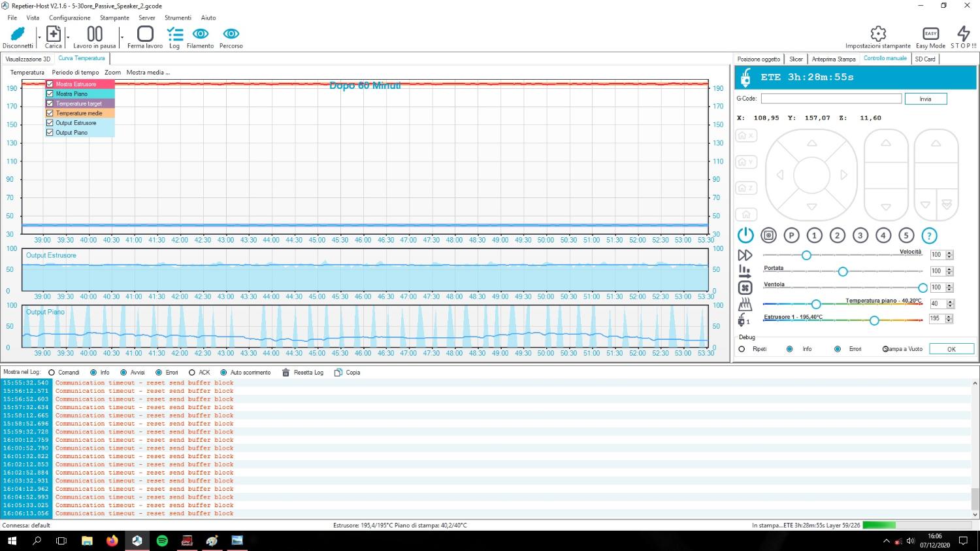
Task: Click the Ventola fan speed slider handle
Action: pos(923,288)
